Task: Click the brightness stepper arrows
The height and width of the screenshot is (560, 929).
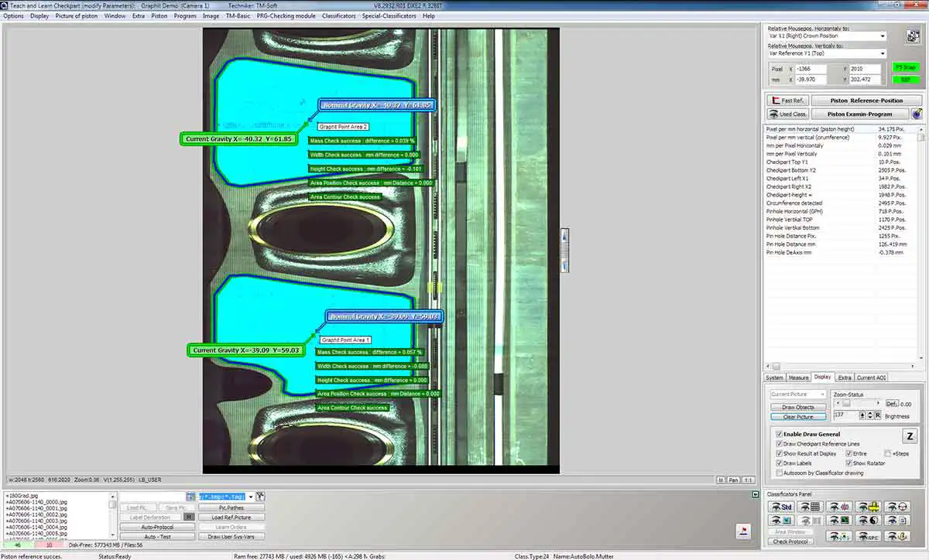Action: coord(869,415)
